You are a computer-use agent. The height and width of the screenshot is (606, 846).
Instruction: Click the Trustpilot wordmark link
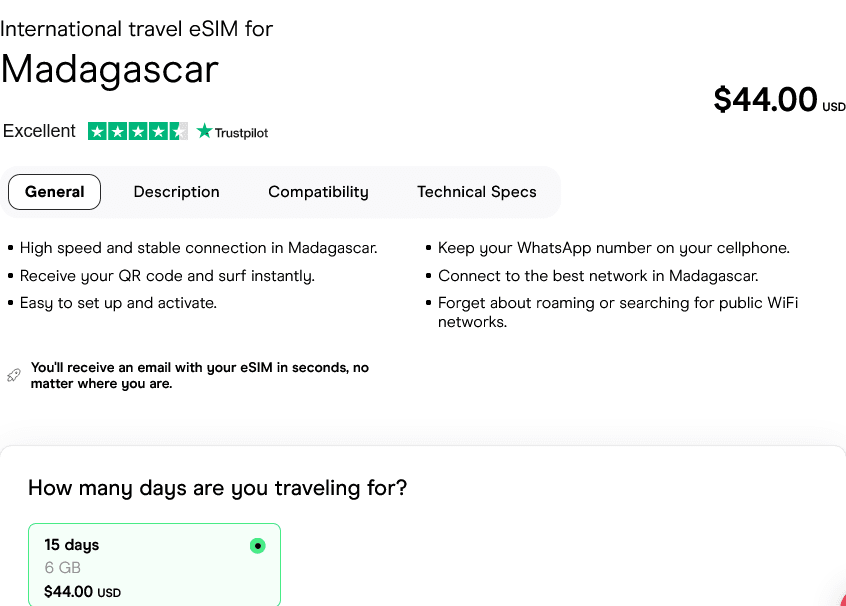[241, 132]
